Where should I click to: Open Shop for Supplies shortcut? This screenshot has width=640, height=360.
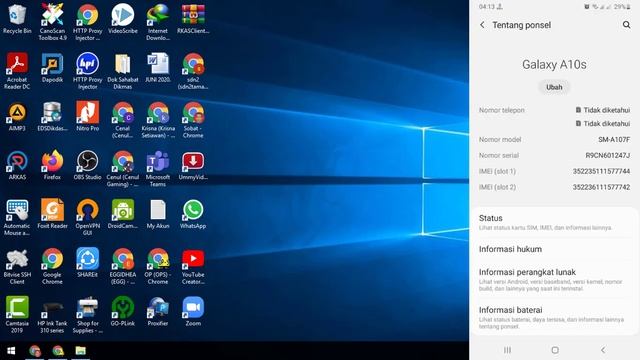point(88,314)
